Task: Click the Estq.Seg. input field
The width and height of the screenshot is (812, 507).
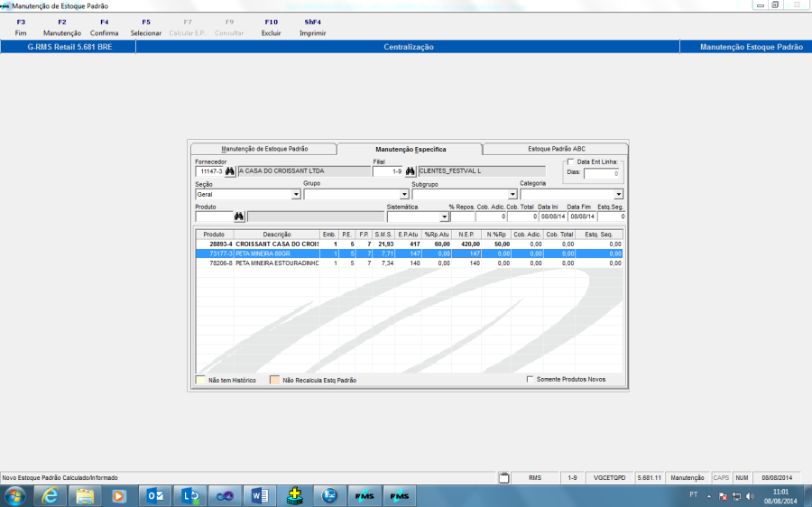Action: [x=612, y=217]
